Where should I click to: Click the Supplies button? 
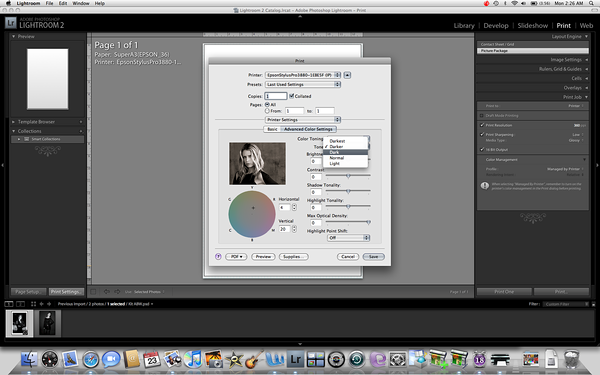293,256
